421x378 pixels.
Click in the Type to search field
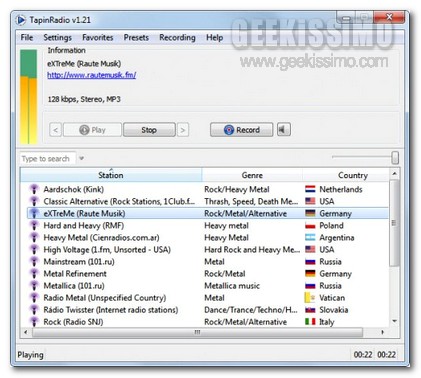(47, 158)
